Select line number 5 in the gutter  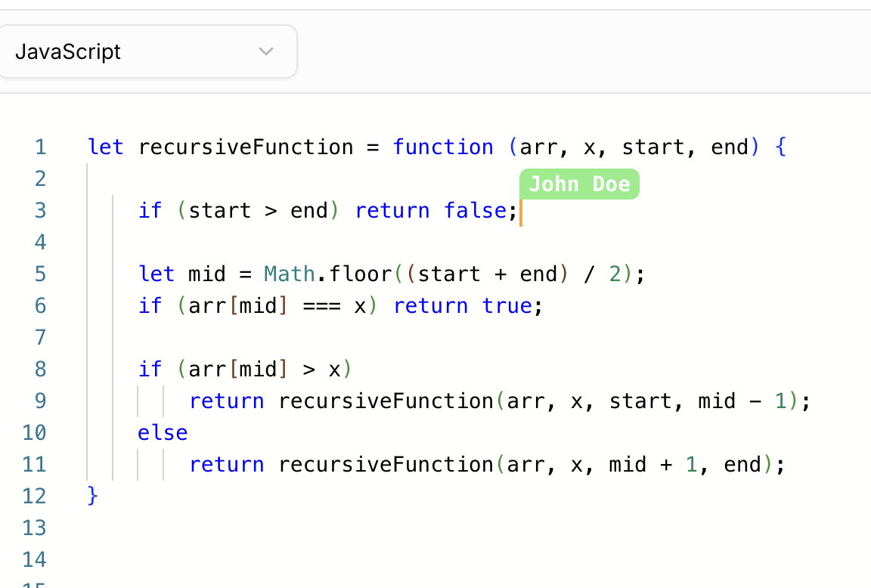(40, 274)
